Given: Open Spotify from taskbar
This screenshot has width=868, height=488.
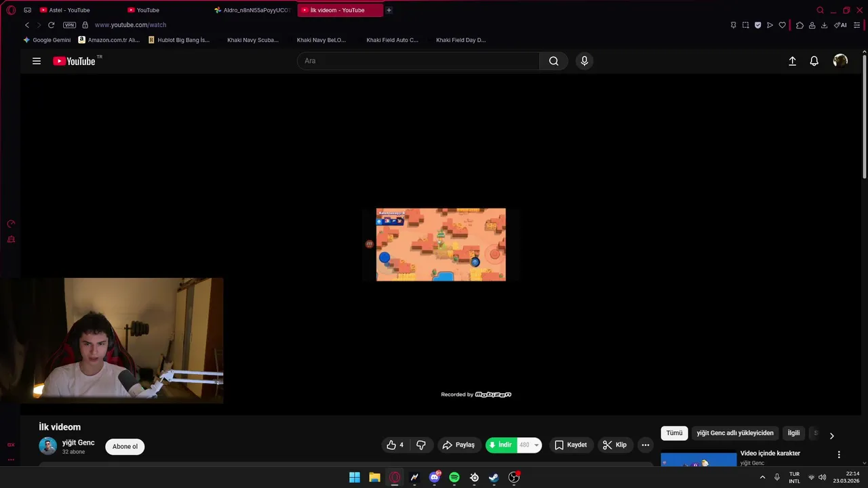Looking at the screenshot, I should click(x=454, y=477).
